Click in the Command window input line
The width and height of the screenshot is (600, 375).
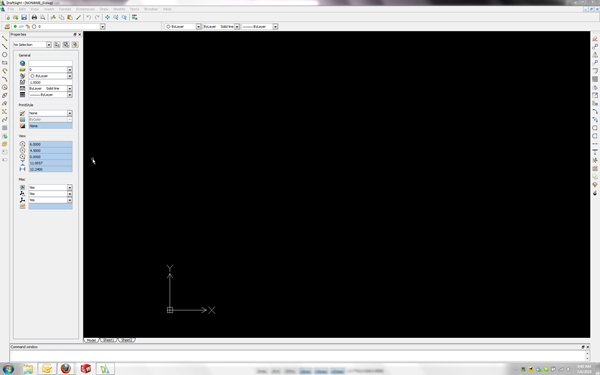pyautogui.click(x=297, y=356)
